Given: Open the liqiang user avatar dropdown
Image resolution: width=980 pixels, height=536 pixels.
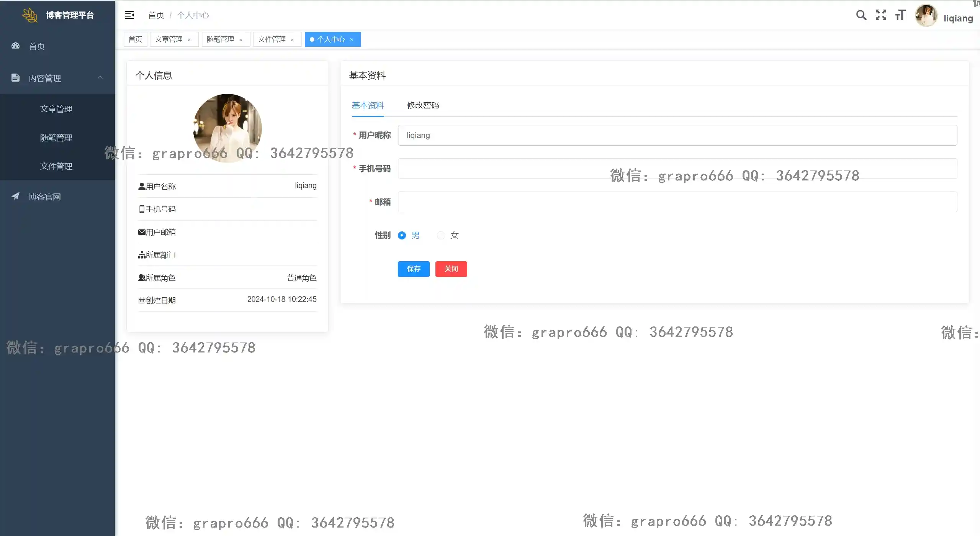Looking at the screenshot, I should [x=926, y=16].
